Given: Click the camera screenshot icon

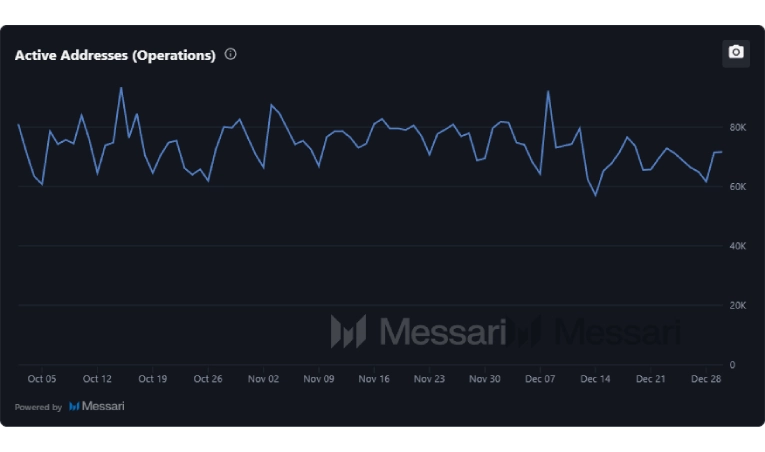Looking at the screenshot, I should point(736,53).
